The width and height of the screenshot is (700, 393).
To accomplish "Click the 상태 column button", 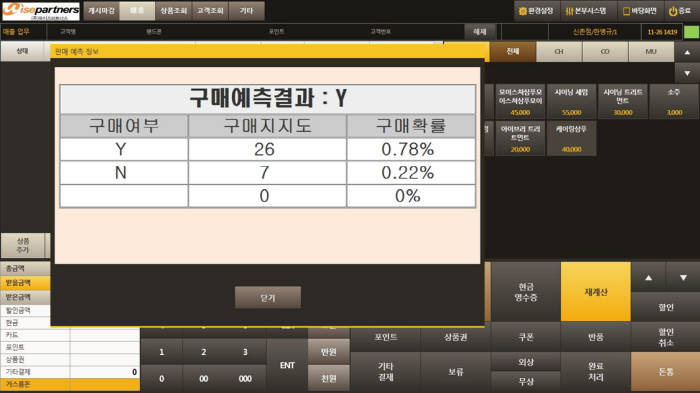I will 22,51.
